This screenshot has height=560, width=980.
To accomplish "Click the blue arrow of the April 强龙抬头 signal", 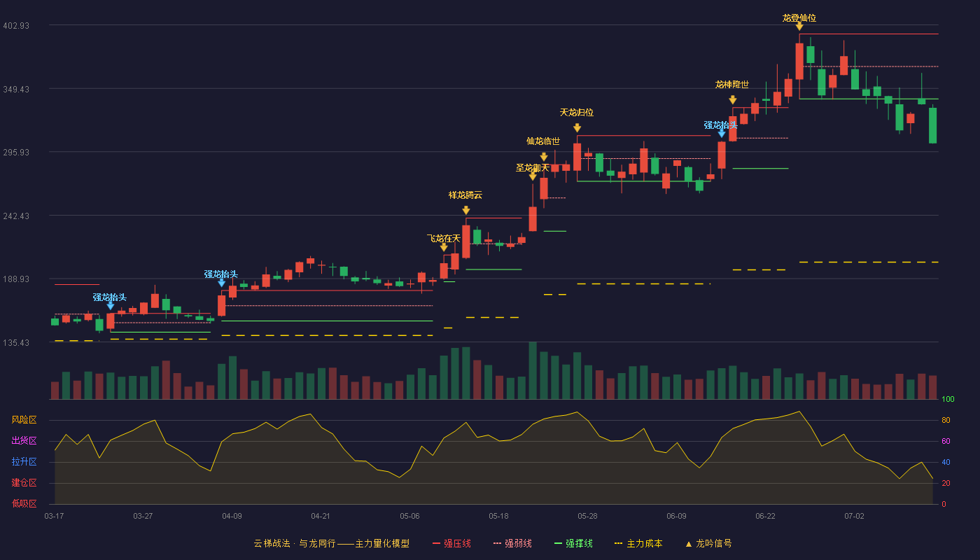I will [x=222, y=283].
